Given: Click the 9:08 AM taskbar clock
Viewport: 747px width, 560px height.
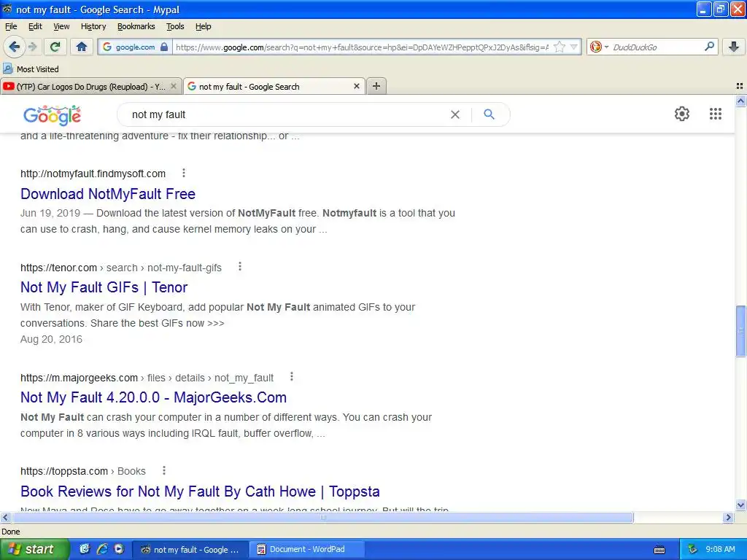Looking at the screenshot, I should point(720,549).
